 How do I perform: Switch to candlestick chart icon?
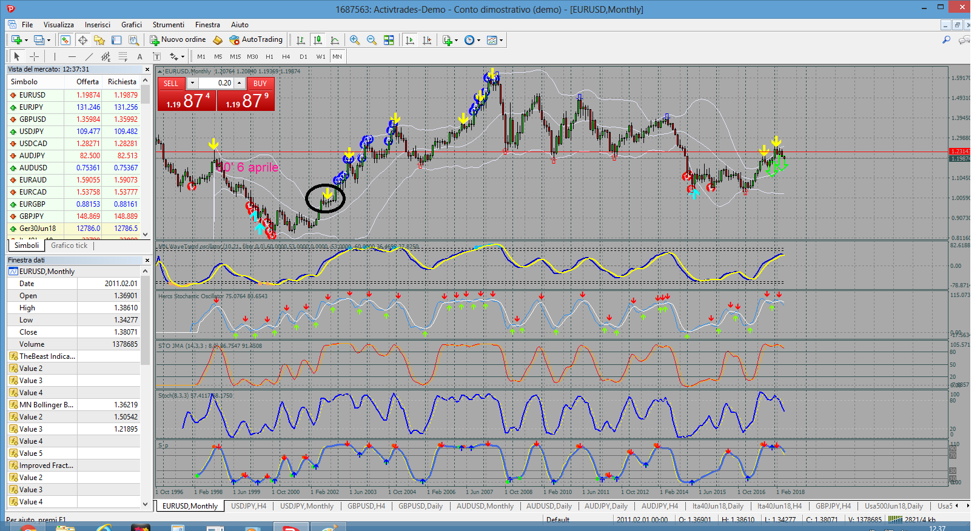317,40
